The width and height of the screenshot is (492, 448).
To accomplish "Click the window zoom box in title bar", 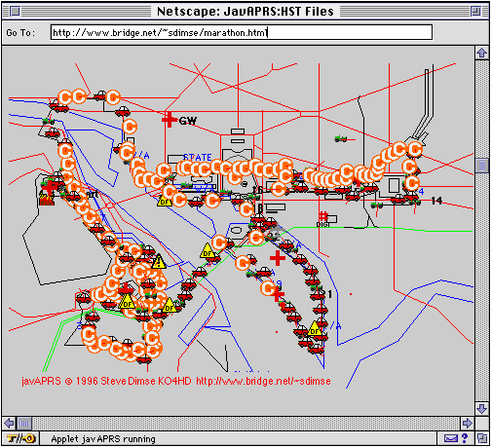I will click(475, 12).
